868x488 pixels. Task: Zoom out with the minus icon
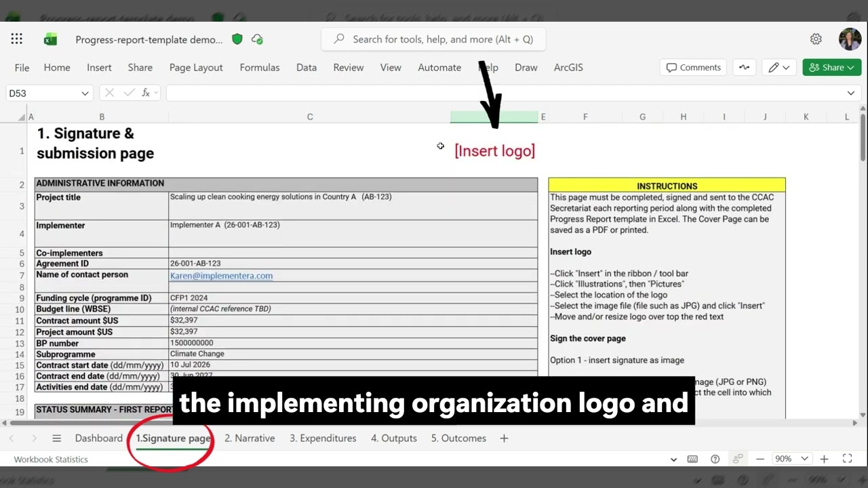761,459
